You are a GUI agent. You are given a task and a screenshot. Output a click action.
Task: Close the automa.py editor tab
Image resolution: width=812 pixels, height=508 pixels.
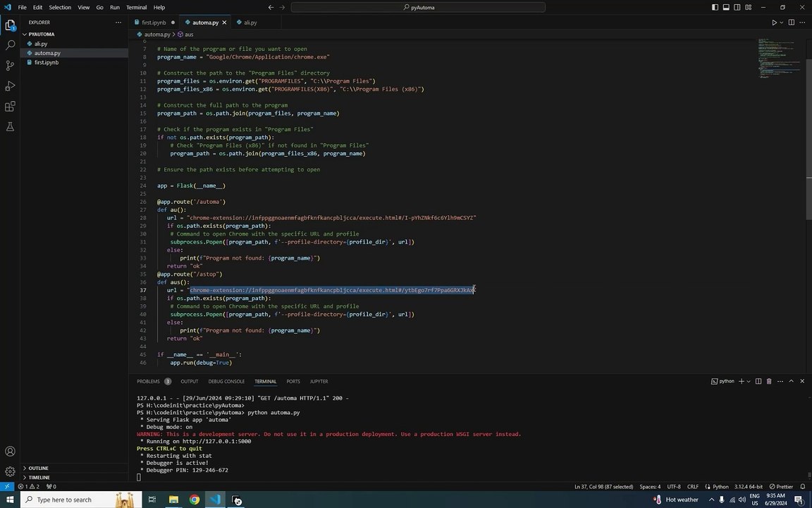[224, 23]
